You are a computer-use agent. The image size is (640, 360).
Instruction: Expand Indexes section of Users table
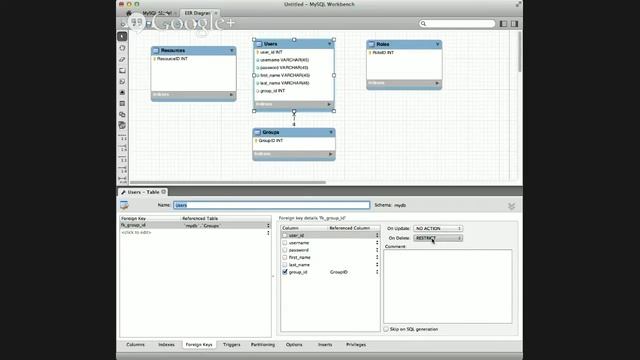(x=329, y=104)
